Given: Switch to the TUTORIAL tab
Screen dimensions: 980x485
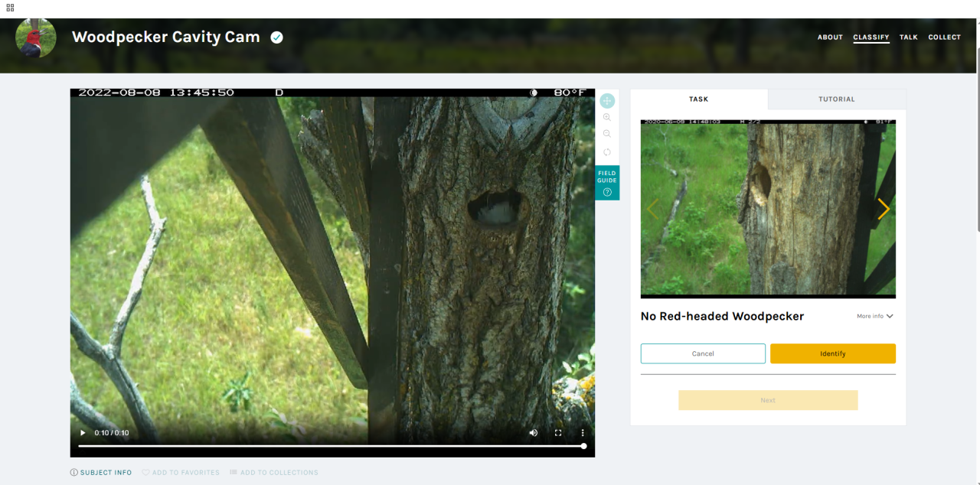Looking at the screenshot, I should click(837, 99).
